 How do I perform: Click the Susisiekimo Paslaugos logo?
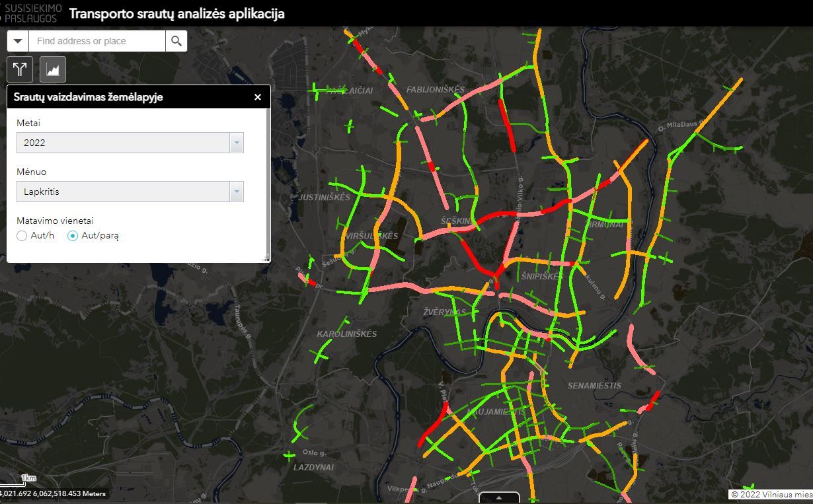point(32,13)
